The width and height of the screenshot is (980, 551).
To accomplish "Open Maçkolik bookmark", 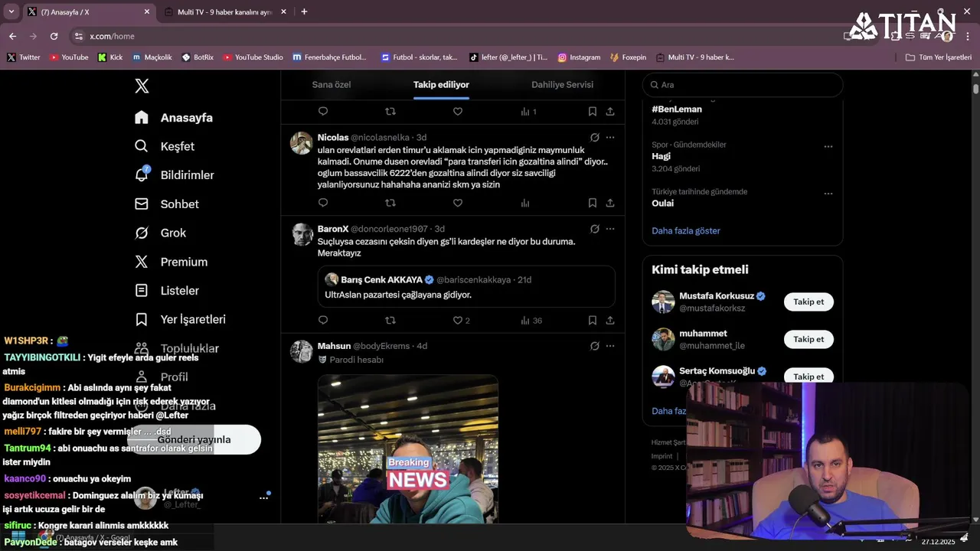I will click(x=152, y=57).
